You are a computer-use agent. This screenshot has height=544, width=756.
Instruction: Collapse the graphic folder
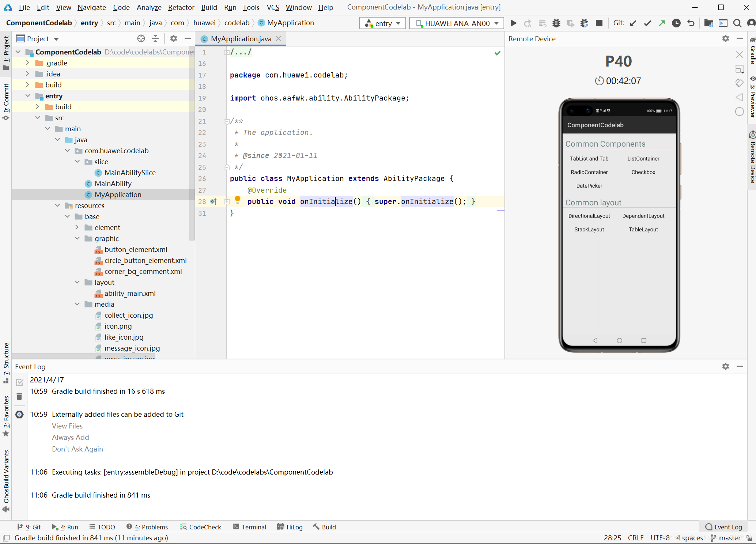77,238
